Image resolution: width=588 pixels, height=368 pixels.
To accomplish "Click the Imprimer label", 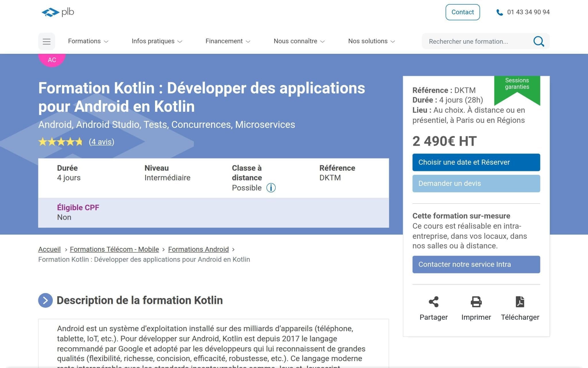I will click(x=476, y=317).
